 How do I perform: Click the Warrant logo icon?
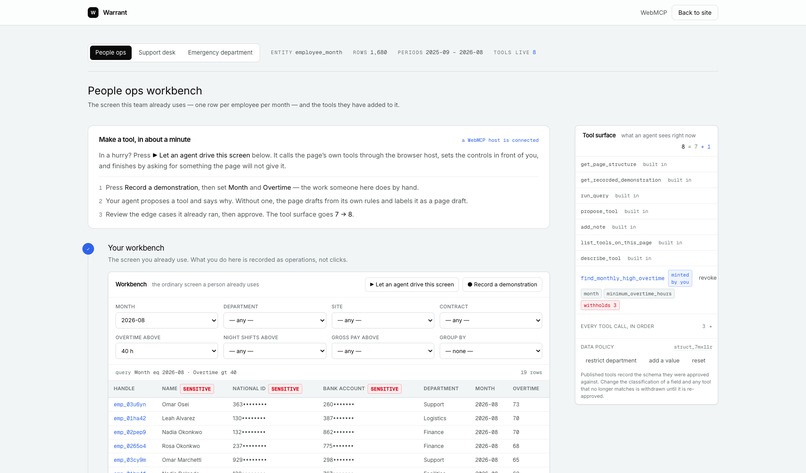tap(93, 12)
